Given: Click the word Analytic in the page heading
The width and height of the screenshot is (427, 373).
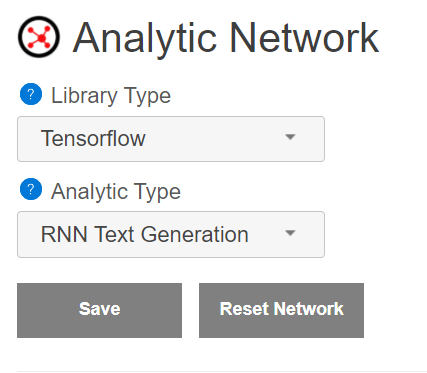Looking at the screenshot, I should click(145, 39).
